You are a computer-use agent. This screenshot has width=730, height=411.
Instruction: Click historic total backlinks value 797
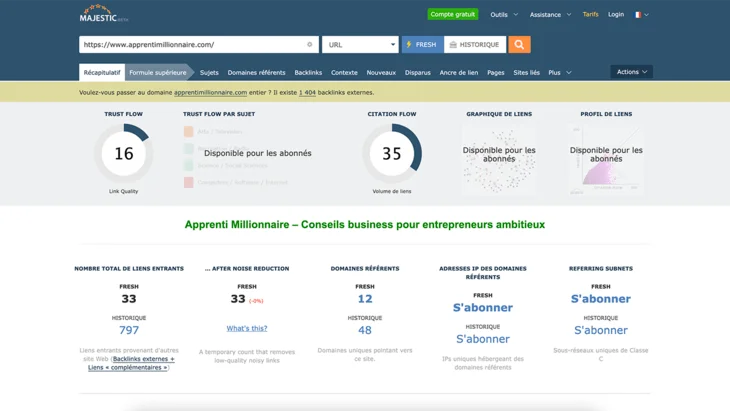pos(129,330)
